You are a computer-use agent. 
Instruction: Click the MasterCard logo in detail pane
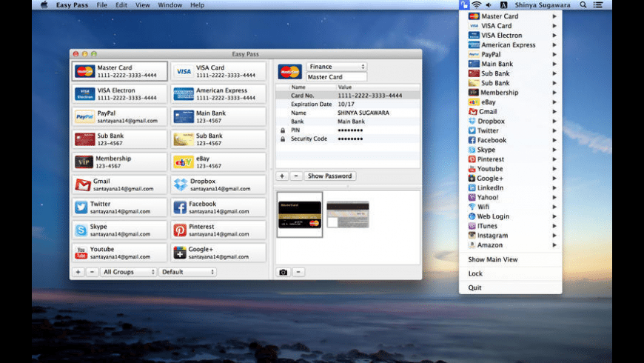coord(289,72)
